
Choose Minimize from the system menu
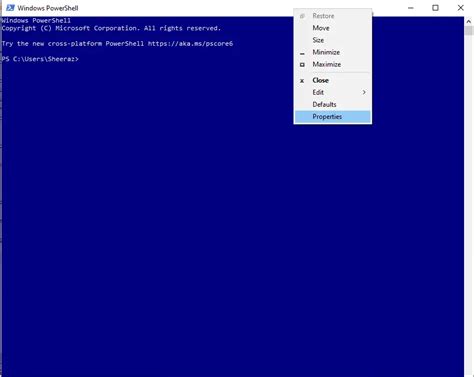(x=333, y=52)
